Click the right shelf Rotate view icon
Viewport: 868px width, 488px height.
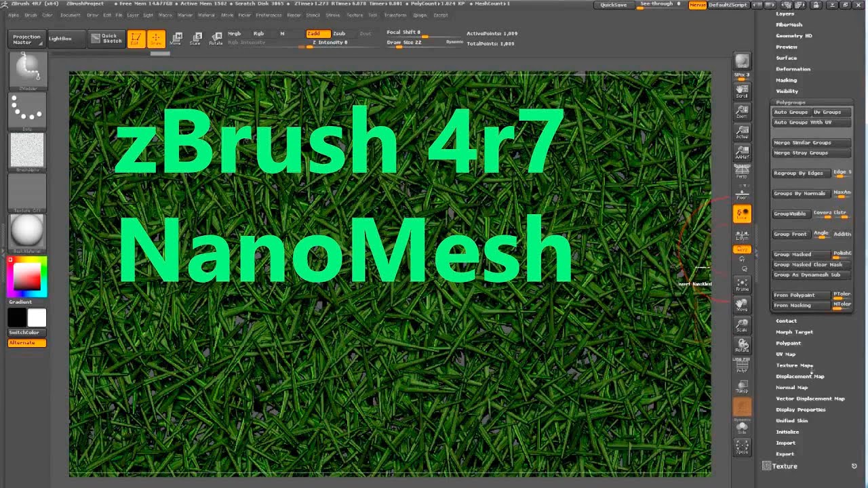pyautogui.click(x=743, y=345)
